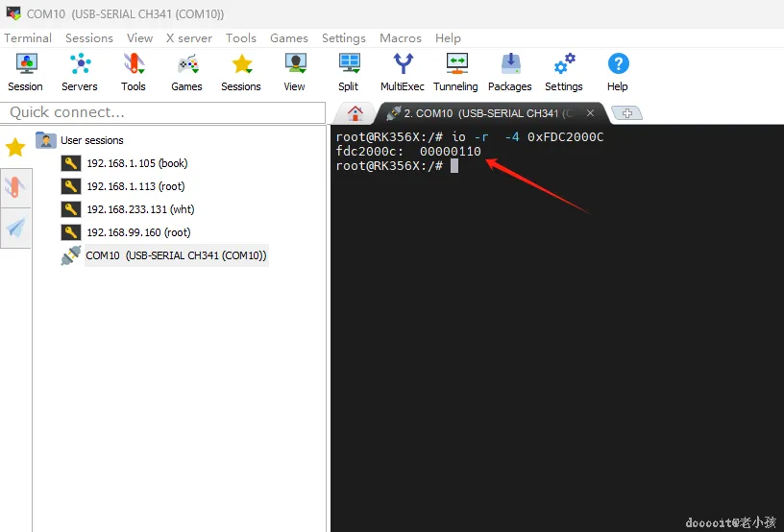Click the yellow star sidebar icon
This screenshot has width=784, height=532.
[x=15, y=147]
